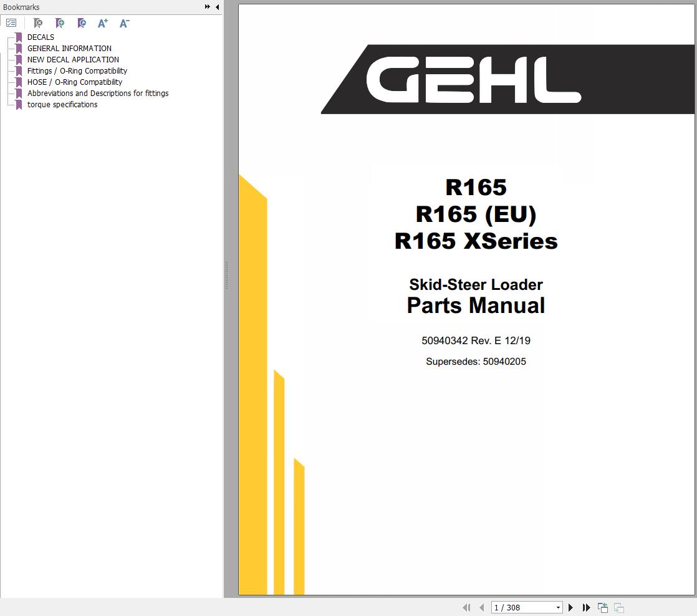Open the GENERAL INFORMATION bookmark
This screenshot has width=697, height=616.
pos(69,49)
